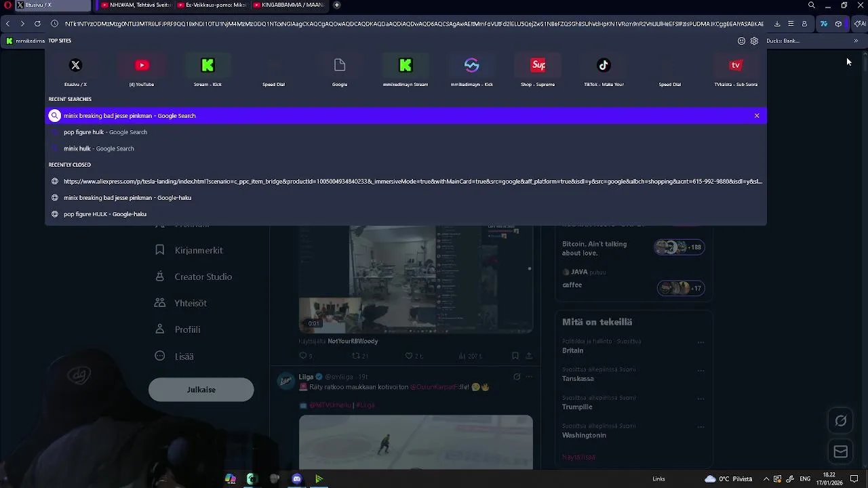This screenshot has width=868, height=488.
Task: Open the Liiga hockey video thumbnail
Action: pos(416,442)
